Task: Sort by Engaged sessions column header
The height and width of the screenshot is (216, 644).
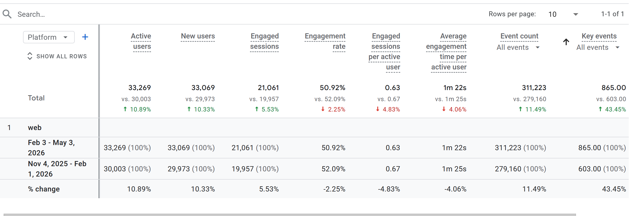Action: (264, 41)
